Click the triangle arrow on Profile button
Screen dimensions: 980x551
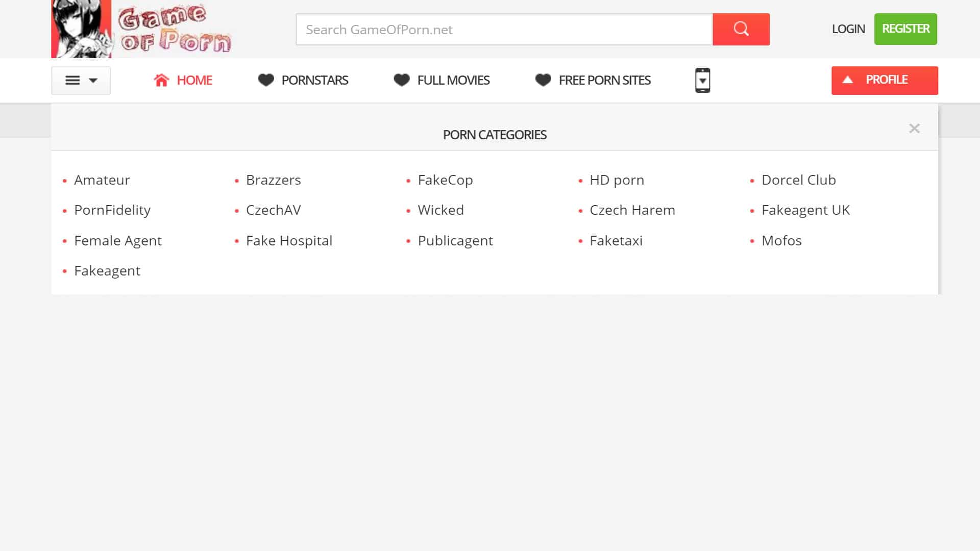(x=848, y=80)
